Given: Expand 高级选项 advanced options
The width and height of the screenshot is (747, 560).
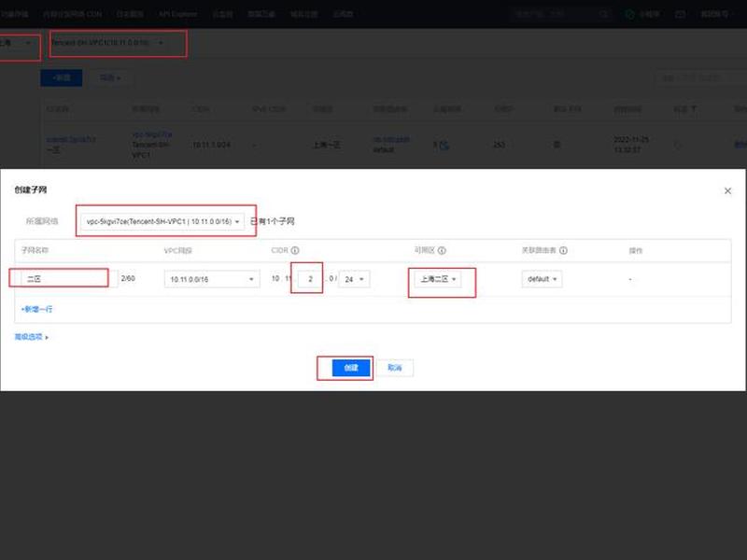Looking at the screenshot, I should click(32, 337).
